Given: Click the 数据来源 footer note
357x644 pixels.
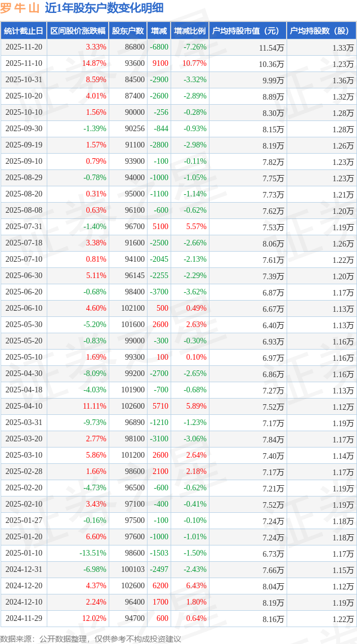Looking at the screenshot, I should pos(91,638).
